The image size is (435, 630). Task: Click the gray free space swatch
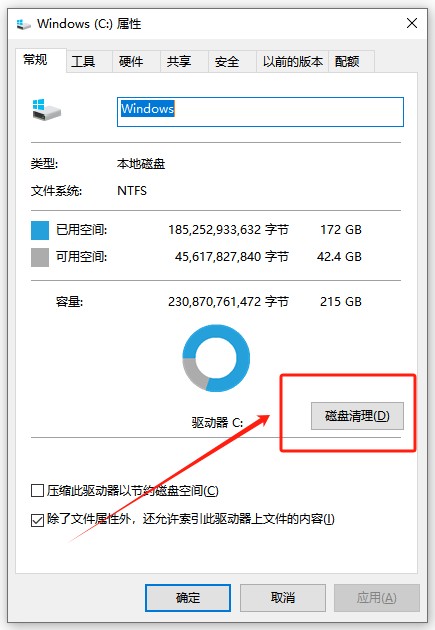coord(40,257)
